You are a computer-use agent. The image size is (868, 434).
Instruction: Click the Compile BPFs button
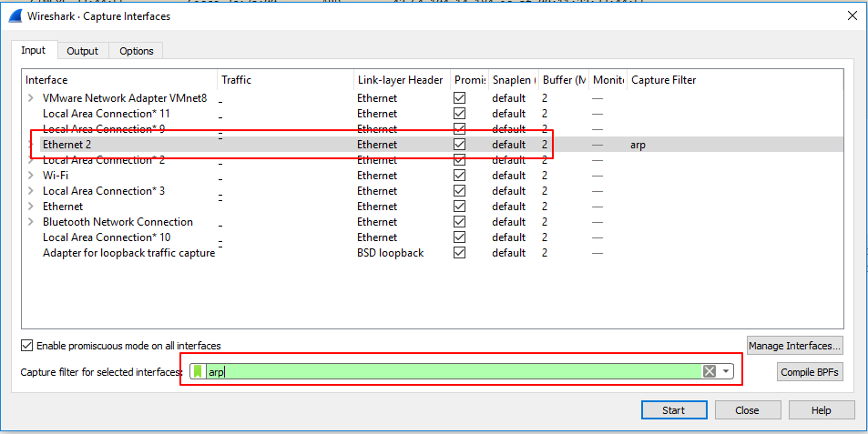(x=810, y=372)
